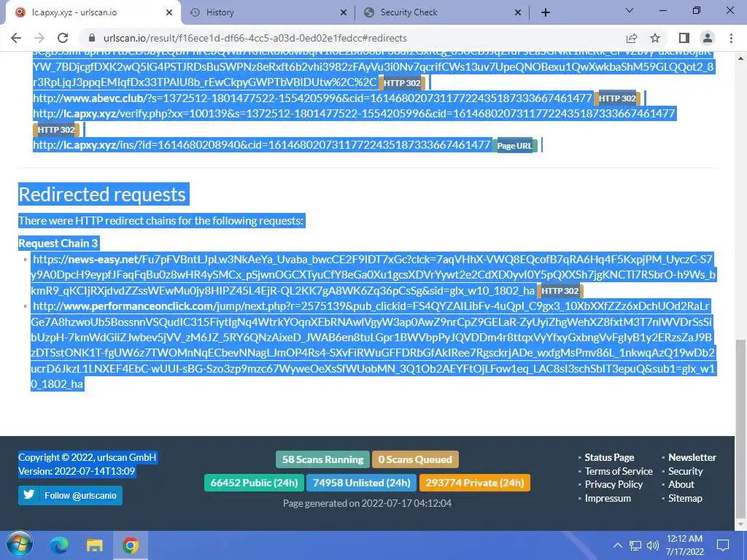
Task: Switch to the Security Check tab
Action: point(442,12)
